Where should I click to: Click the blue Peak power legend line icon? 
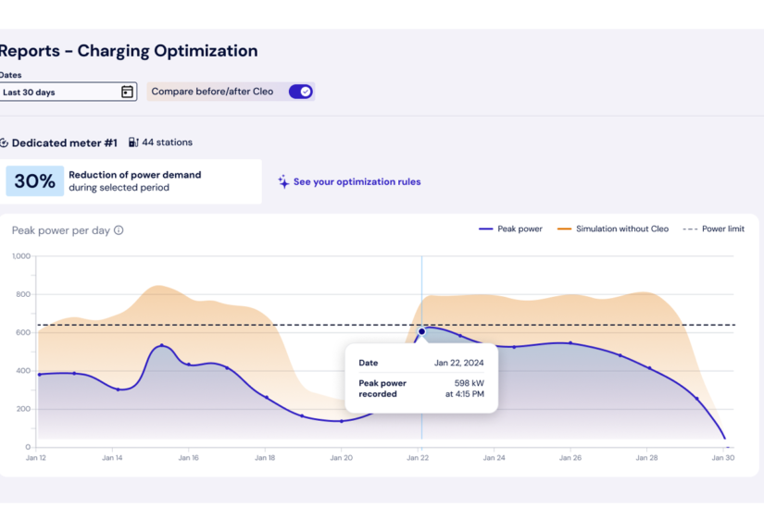485,229
